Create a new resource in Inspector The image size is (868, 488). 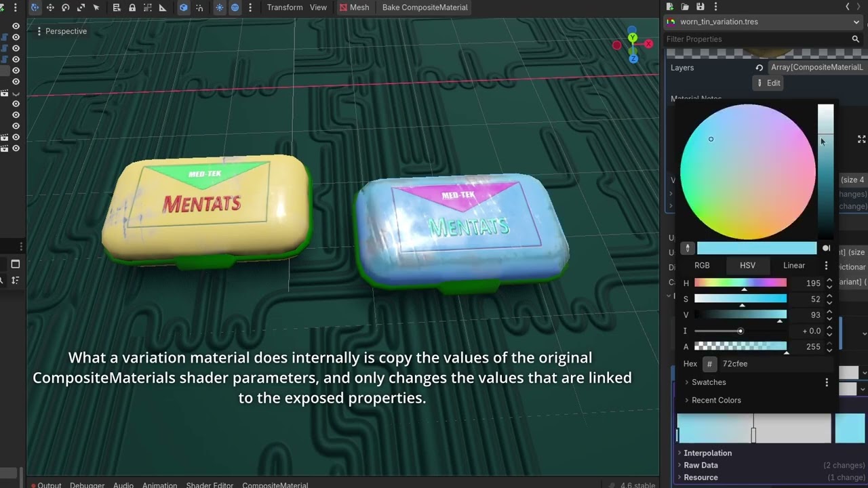coord(670,7)
